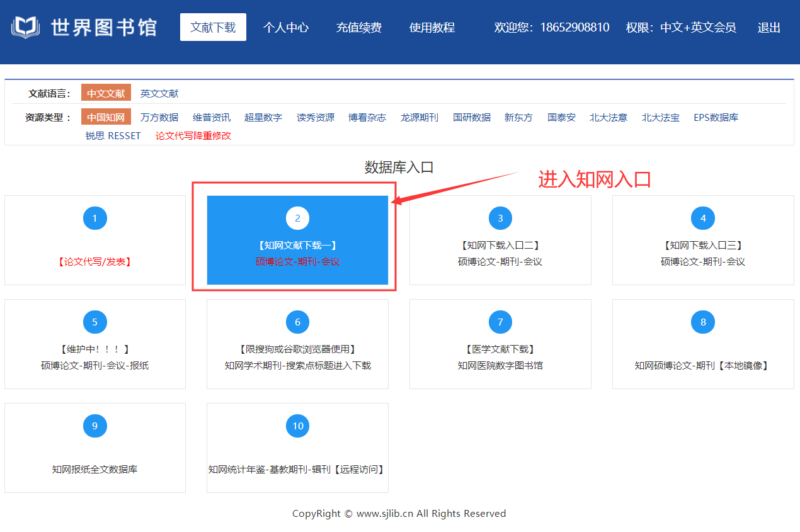Click number 8 circle icon
800x532 pixels.
(704, 322)
